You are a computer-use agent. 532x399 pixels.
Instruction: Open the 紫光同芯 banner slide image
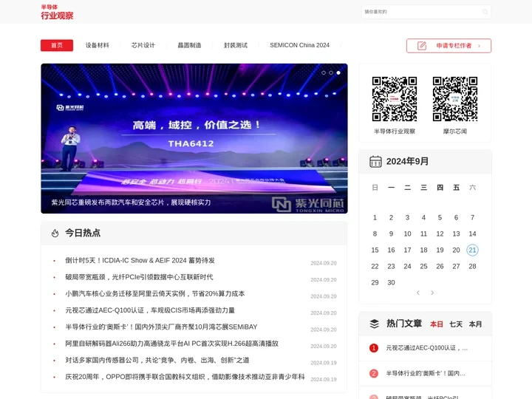pyautogui.click(x=194, y=138)
